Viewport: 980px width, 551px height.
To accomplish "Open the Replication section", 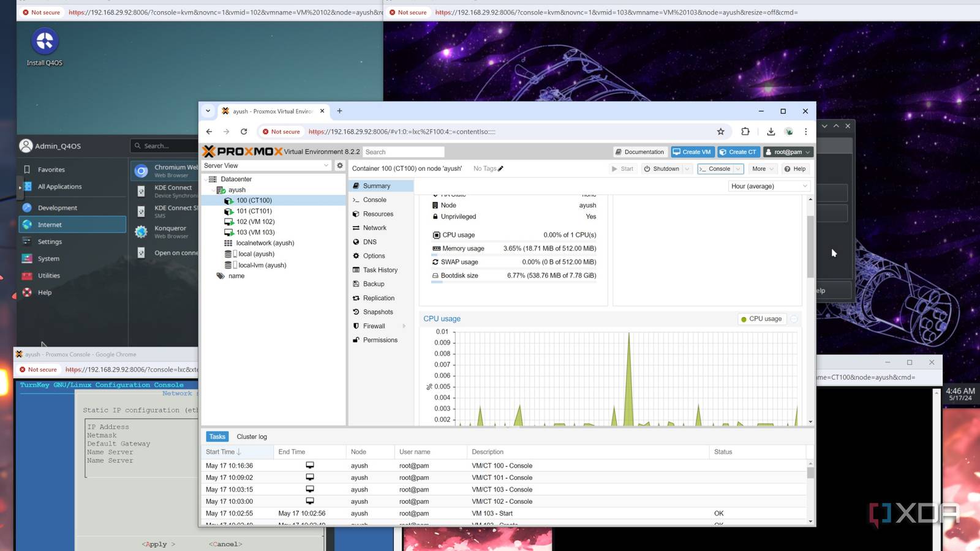I will 380,298.
